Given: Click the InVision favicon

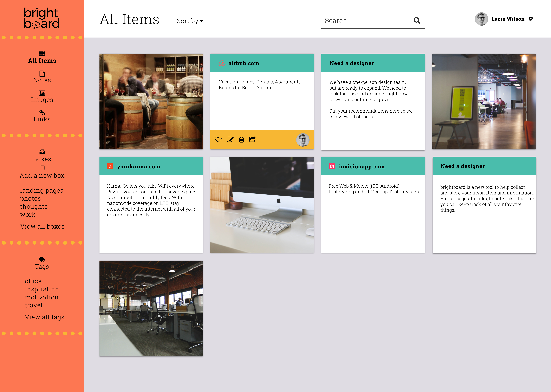Looking at the screenshot, I should [x=332, y=166].
